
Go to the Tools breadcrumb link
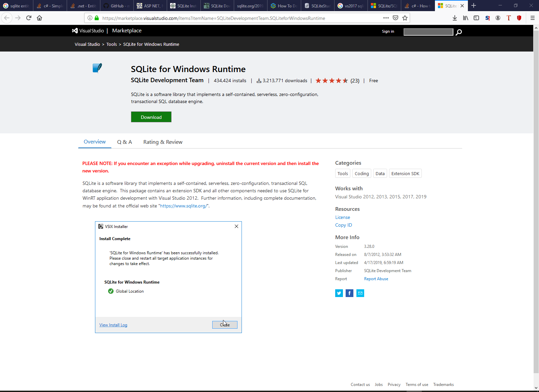click(x=112, y=44)
